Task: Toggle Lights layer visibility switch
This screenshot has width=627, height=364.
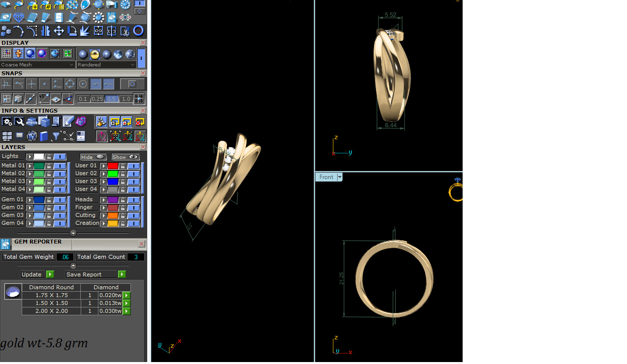Action: coord(60,157)
